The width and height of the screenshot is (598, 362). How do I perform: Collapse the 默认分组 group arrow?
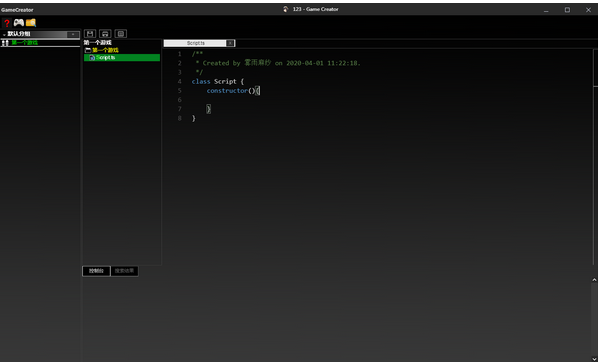point(4,34)
